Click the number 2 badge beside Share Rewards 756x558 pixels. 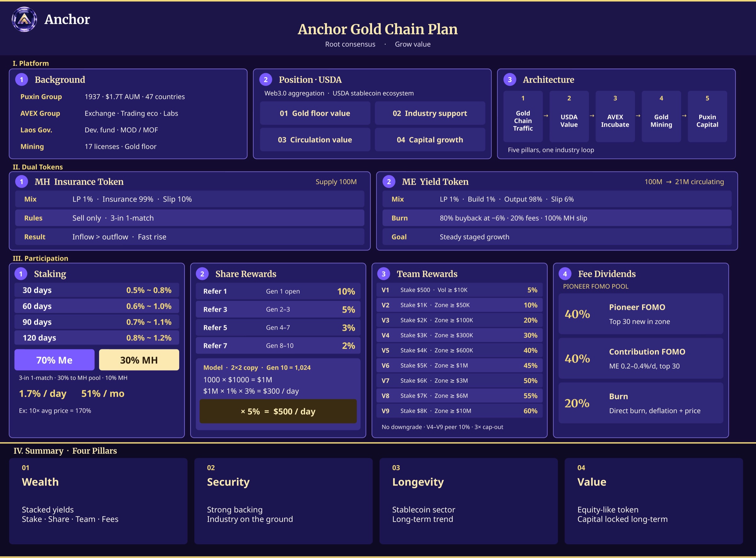coord(202,274)
